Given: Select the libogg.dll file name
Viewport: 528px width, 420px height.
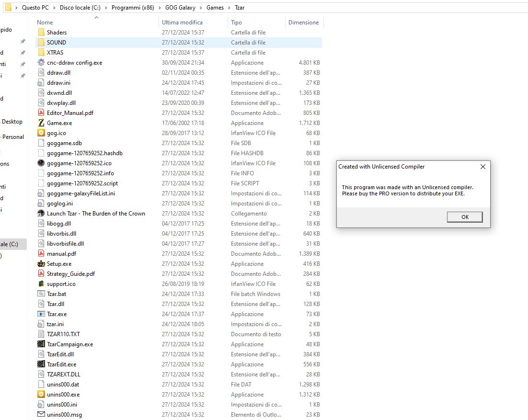Looking at the screenshot, I should tap(59, 224).
